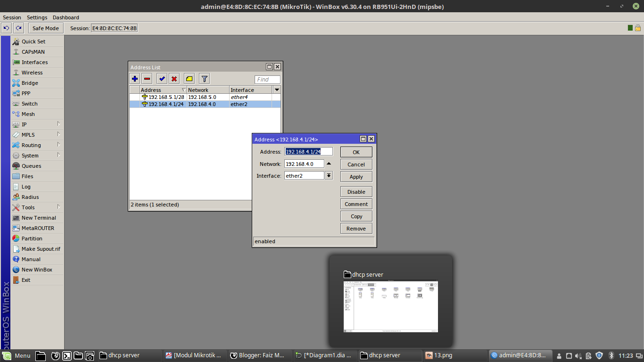Click the Network column header

coord(208,90)
